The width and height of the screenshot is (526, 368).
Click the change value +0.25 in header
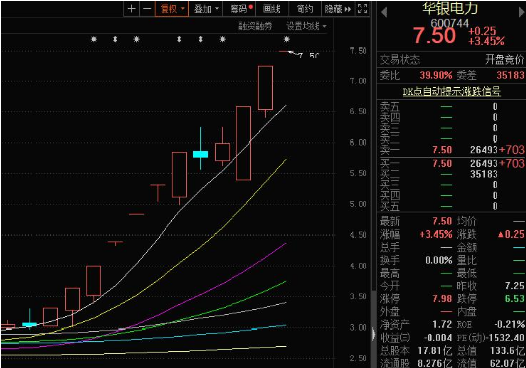[x=482, y=31]
